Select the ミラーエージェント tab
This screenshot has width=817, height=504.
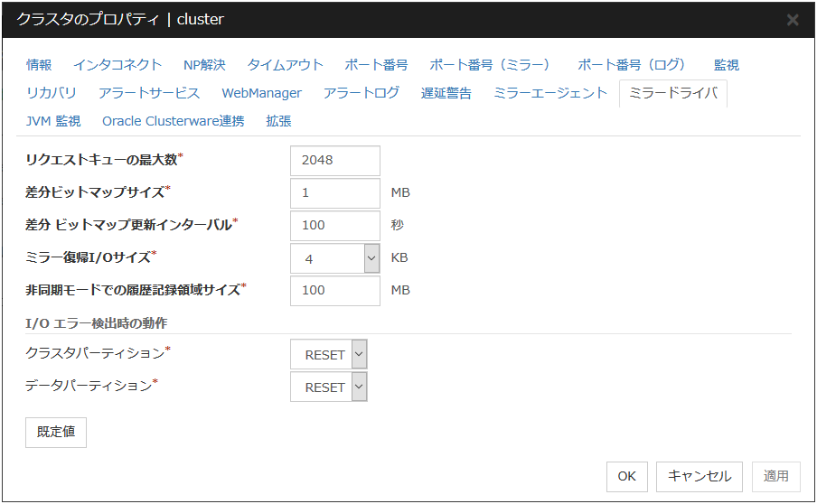pyautogui.click(x=550, y=93)
